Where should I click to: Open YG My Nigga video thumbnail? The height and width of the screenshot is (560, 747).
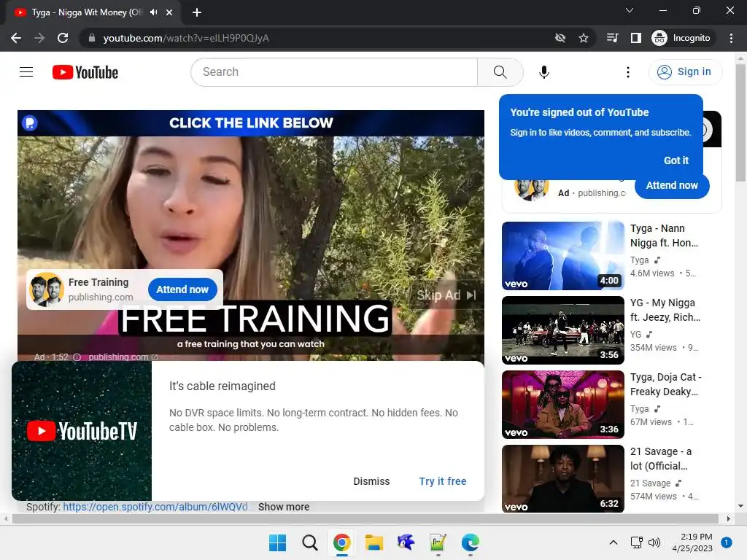tap(563, 330)
